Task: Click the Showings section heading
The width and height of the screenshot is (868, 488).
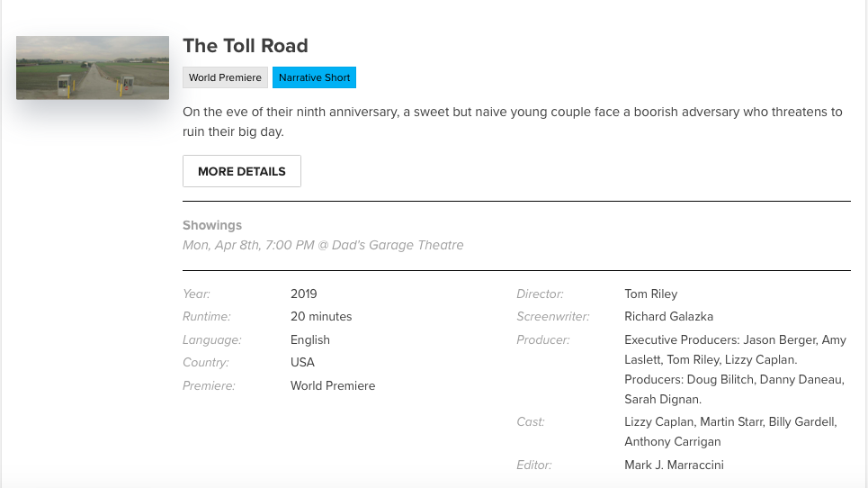Action: point(212,225)
